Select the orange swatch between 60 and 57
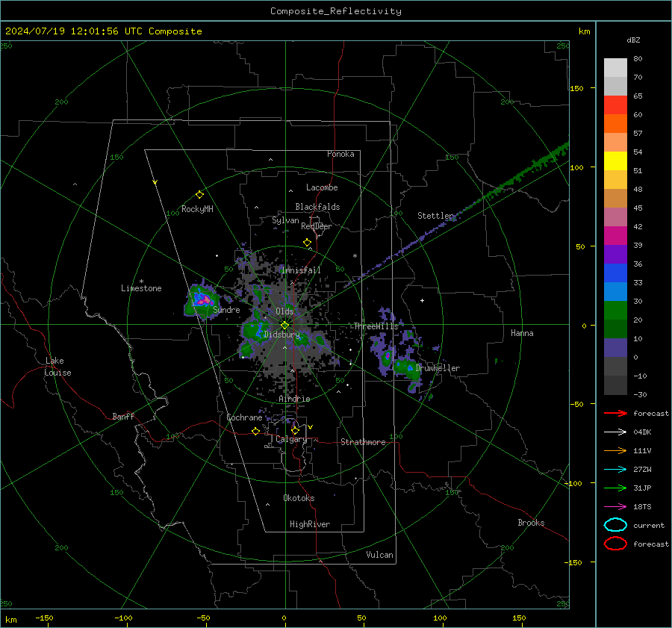This screenshot has height=628, width=672. click(x=615, y=123)
